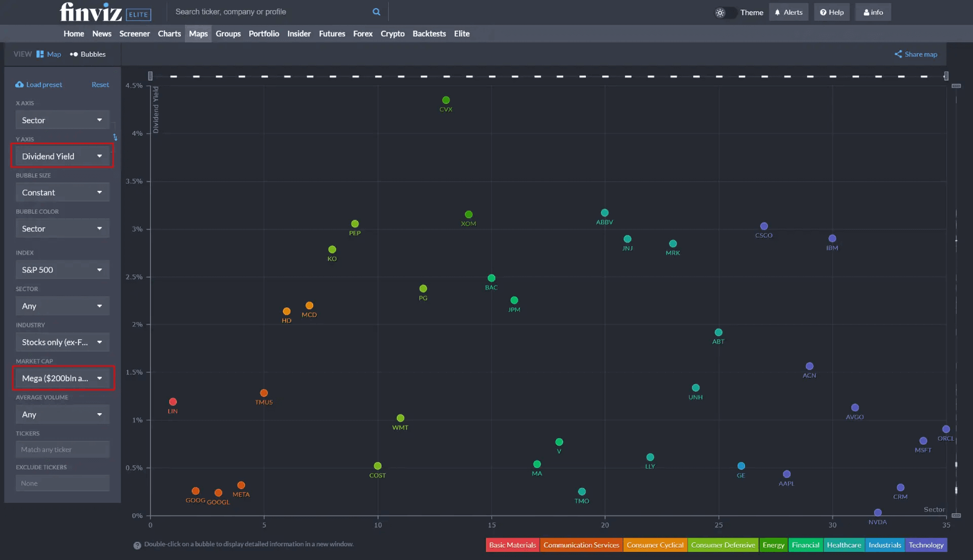Click the help question mark icon
Screen dimensions: 973x560
click(x=137, y=545)
